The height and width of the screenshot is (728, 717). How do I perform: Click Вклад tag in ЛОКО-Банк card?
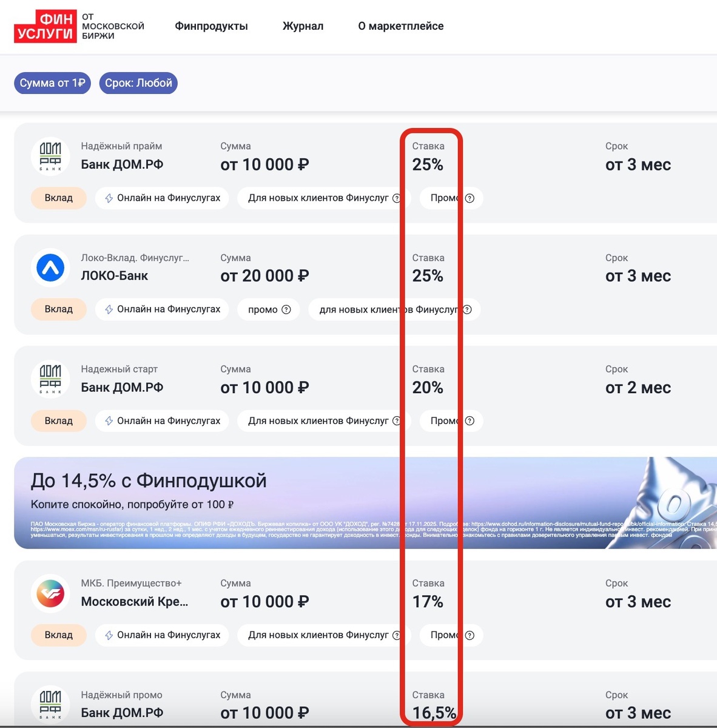tap(59, 309)
